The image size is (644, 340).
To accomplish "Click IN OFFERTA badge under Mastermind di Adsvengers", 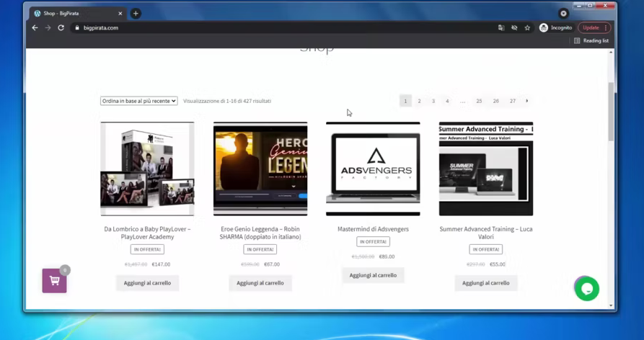I will click(x=373, y=242).
